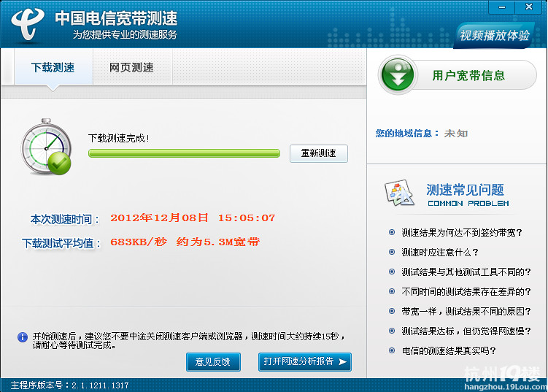Click the bullet beside 测速时应注意什么?
This screenshot has height=392, width=548.
(x=392, y=252)
